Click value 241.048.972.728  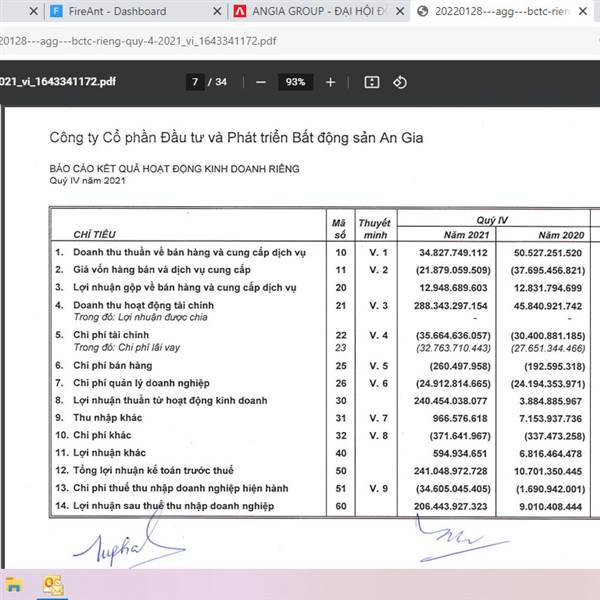(450, 471)
